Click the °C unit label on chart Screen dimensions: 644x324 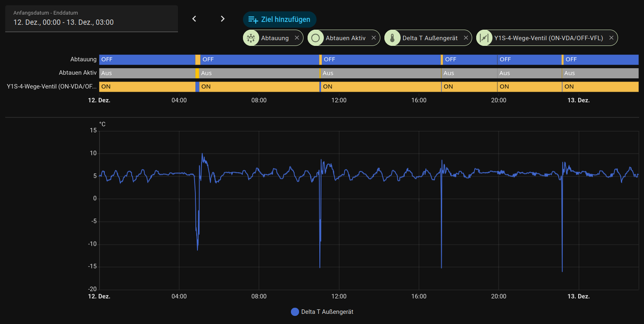point(102,124)
